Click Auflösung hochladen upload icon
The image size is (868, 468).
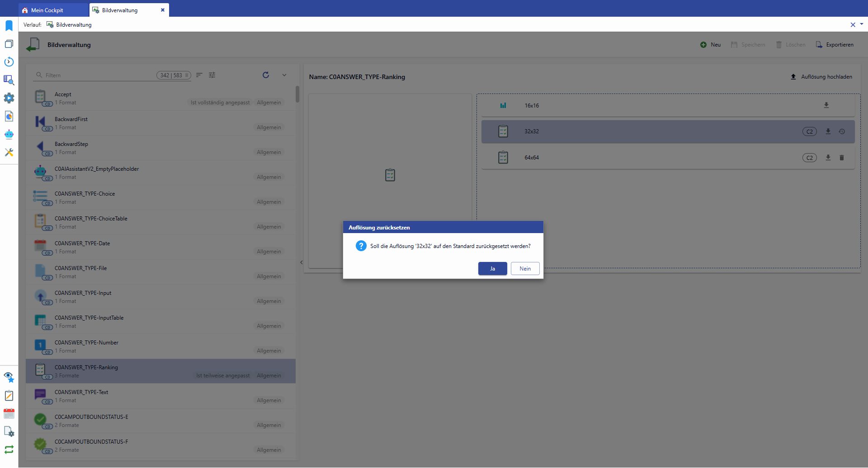tap(793, 77)
